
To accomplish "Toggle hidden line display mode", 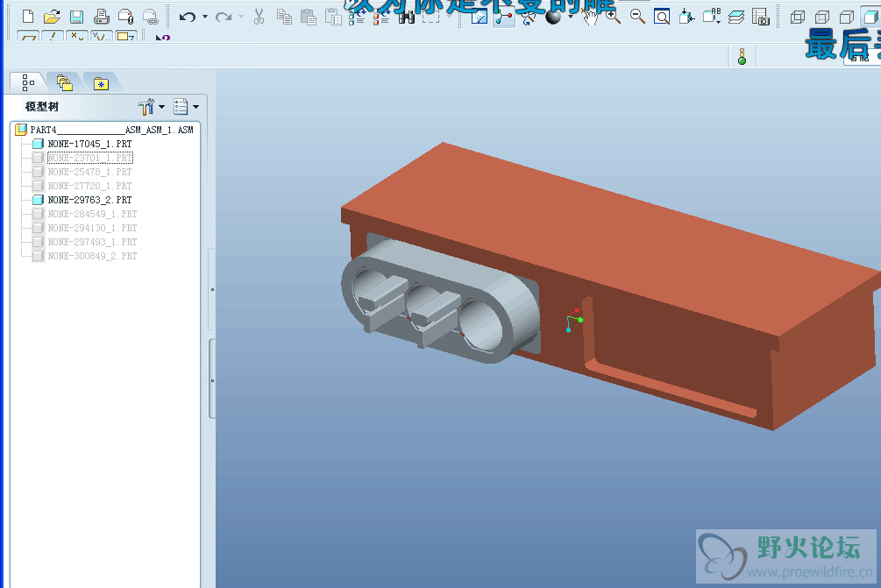I will 821,17.
